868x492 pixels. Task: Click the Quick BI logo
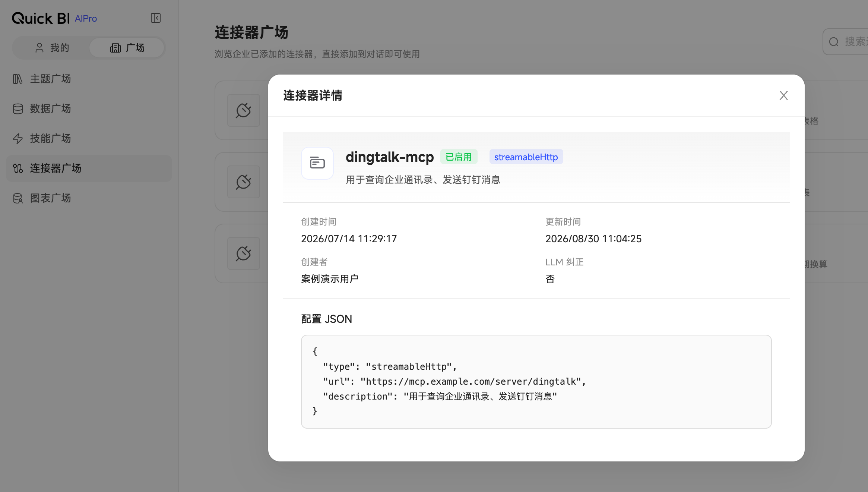(x=41, y=18)
